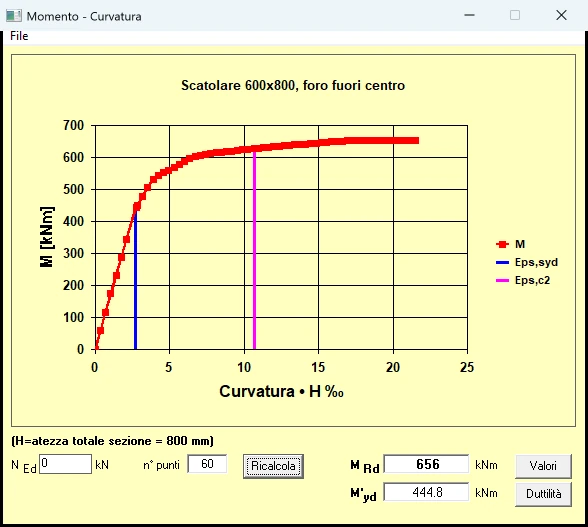Click the Eps,c2 legend text
The width and height of the screenshot is (588, 527).
click(532, 280)
